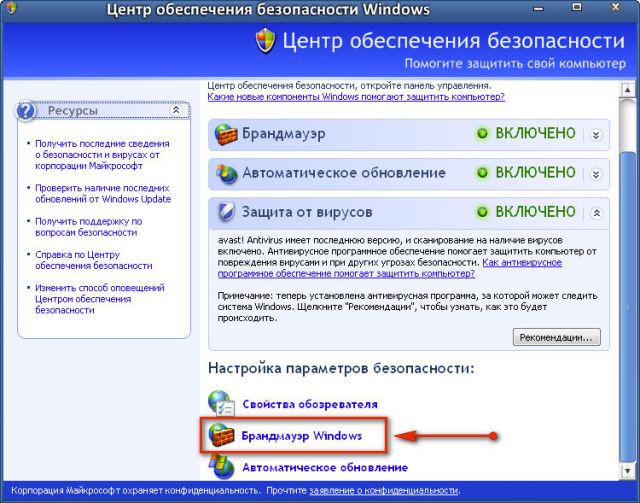The height and width of the screenshot is (503, 640).
Task: Click the Windows update icon near bottom Автоматическое обновление
Action: point(221,467)
